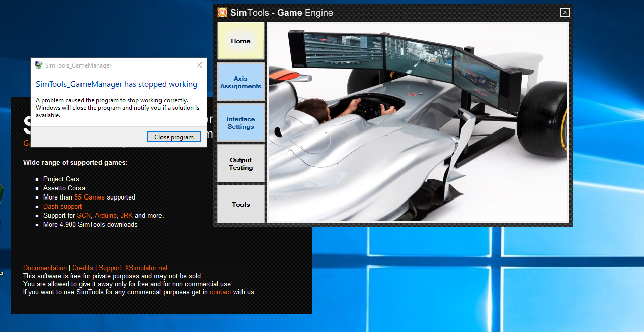Image resolution: width=644 pixels, height=332 pixels.
Task: Click the 'Assetto Corsa' list entry
Action: tap(64, 188)
